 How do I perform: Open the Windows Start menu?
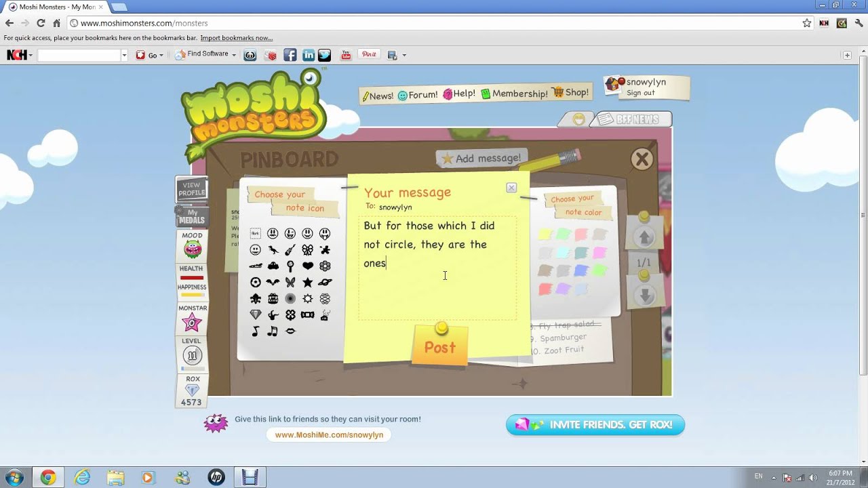[14, 477]
